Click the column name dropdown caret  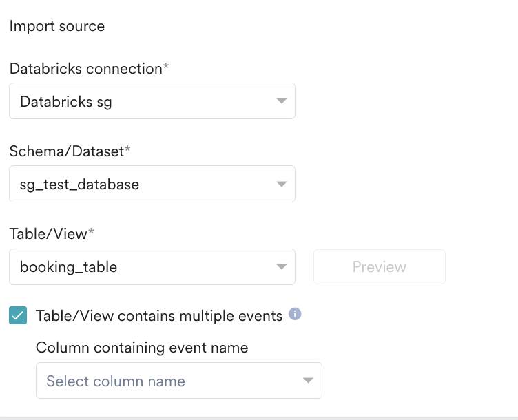tap(307, 381)
